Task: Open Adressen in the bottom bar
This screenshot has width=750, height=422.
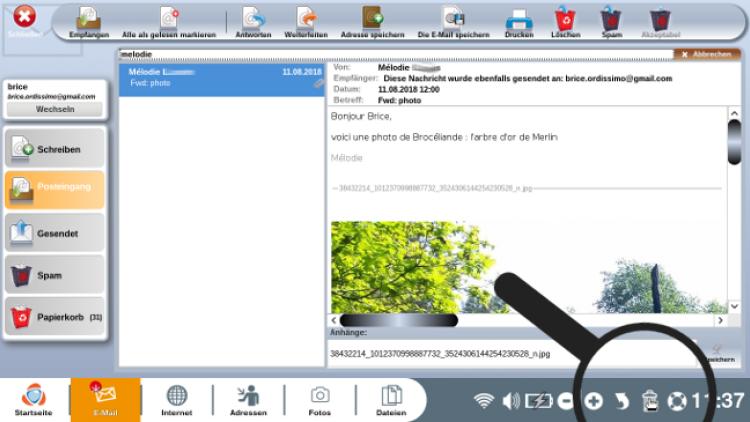Action: click(x=248, y=399)
